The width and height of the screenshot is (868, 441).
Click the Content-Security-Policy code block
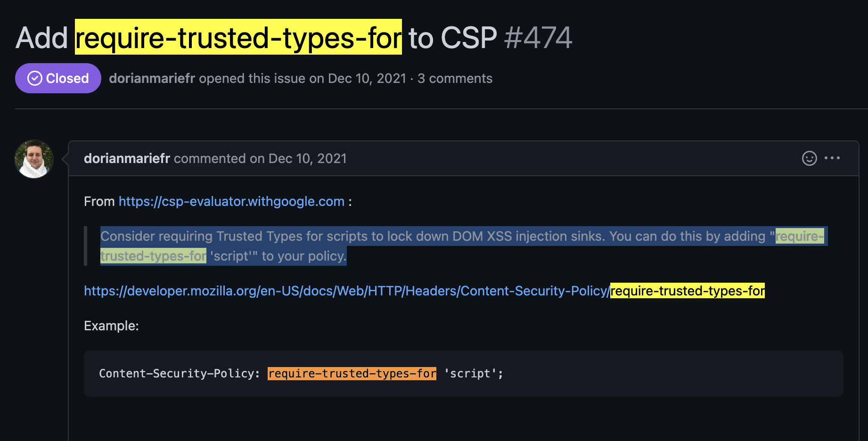(x=464, y=374)
